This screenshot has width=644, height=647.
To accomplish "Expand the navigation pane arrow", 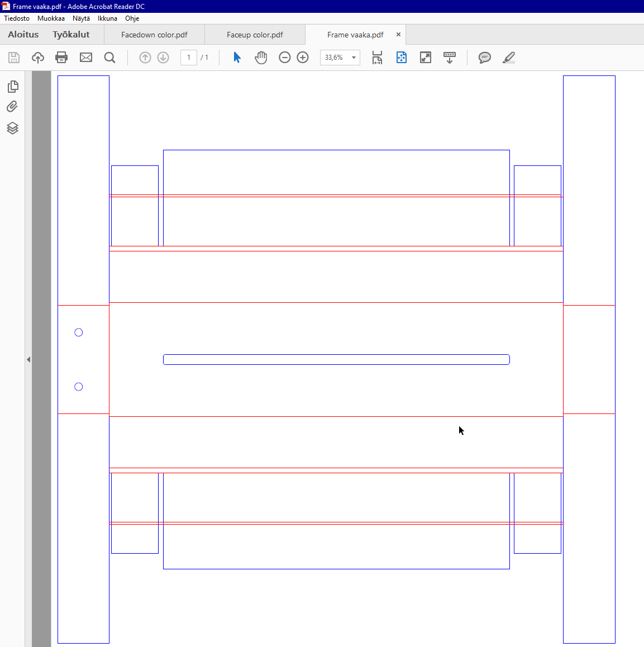I will [28, 359].
